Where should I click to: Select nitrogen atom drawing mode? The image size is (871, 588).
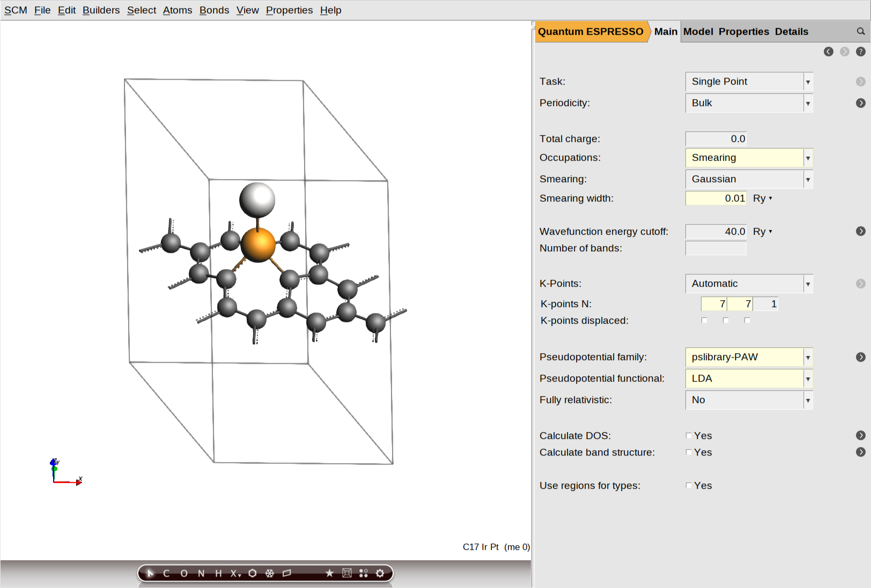tap(201, 573)
